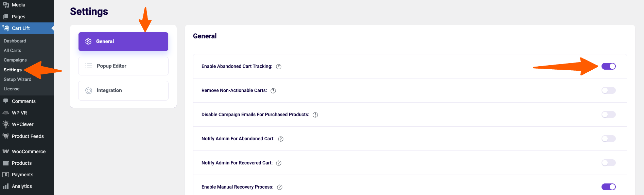Click the "General" section heading
This screenshot has width=644, height=195.
(x=205, y=36)
